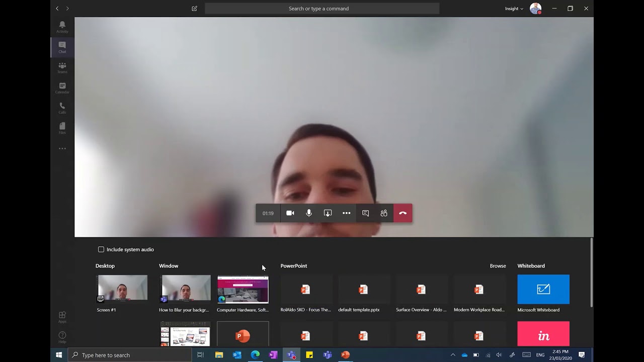Open the Teams section in sidebar

pyautogui.click(x=62, y=68)
